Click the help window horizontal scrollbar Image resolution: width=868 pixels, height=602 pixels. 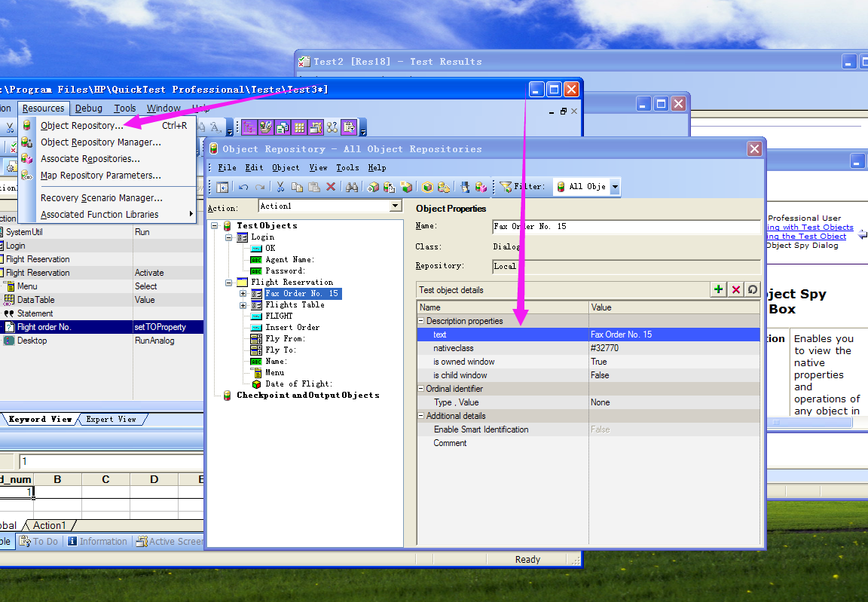click(x=809, y=422)
